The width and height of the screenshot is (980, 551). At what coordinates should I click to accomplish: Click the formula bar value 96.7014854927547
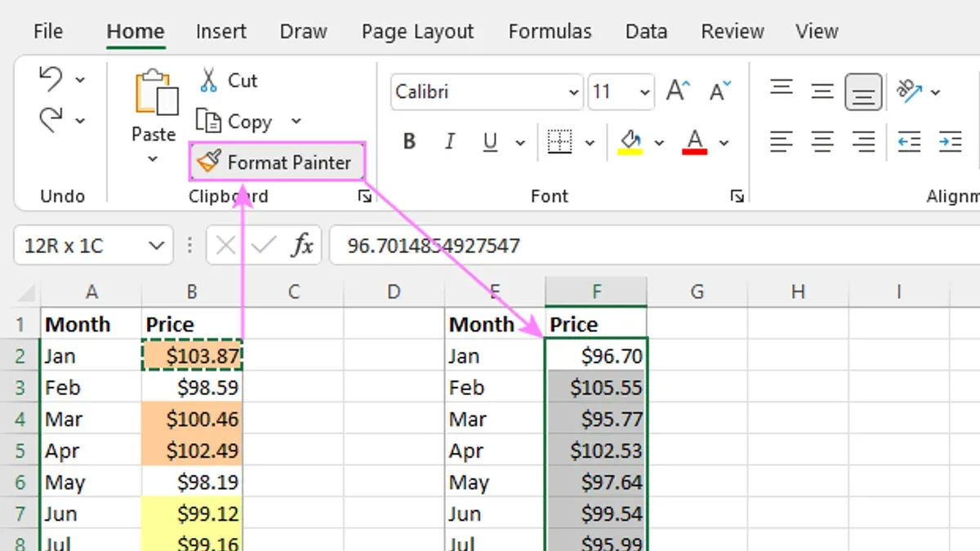pyautogui.click(x=433, y=246)
